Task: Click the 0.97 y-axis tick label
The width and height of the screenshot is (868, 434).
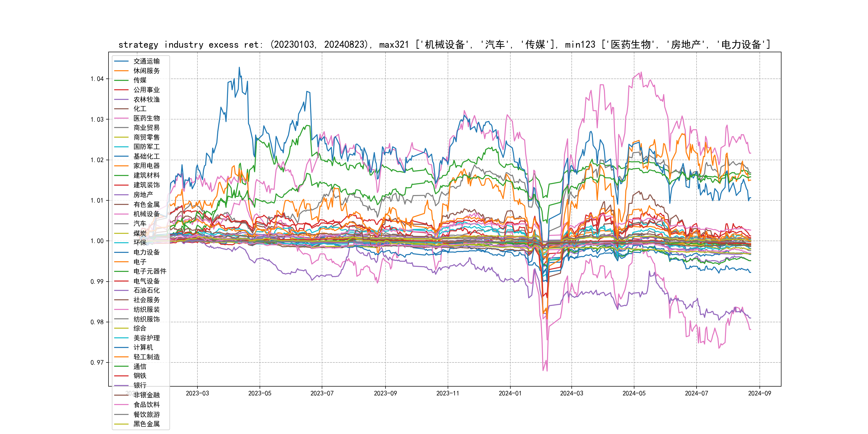Action: click(x=97, y=362)
